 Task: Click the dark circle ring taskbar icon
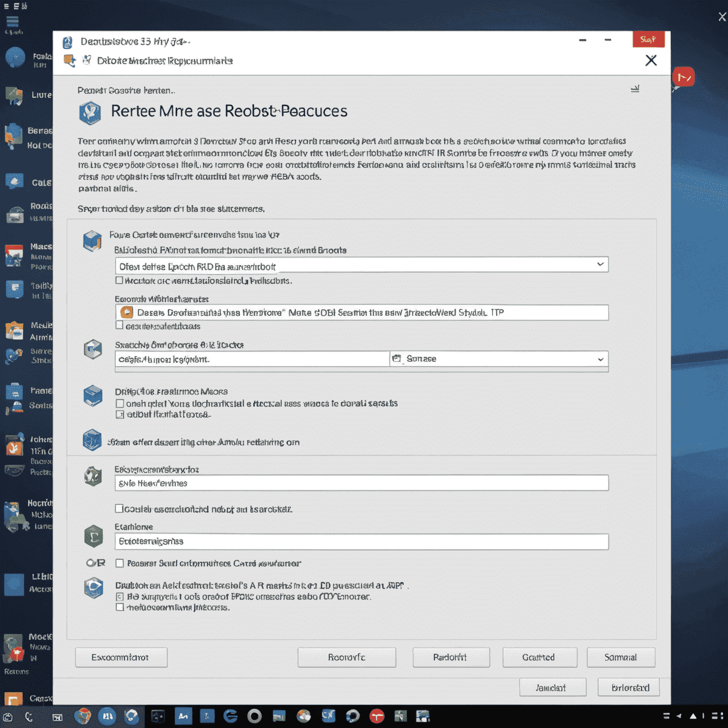click(255, 716)
